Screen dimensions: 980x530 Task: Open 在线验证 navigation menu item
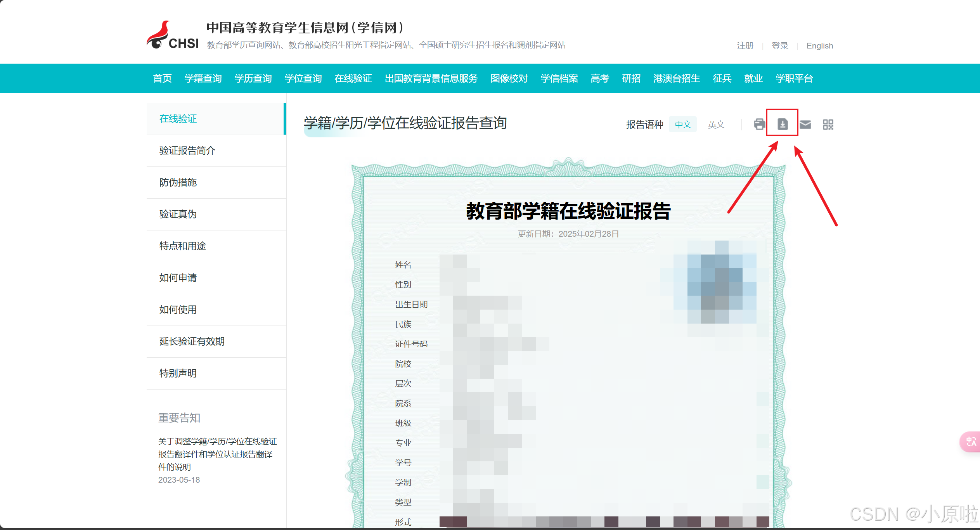tap(353, 78)
